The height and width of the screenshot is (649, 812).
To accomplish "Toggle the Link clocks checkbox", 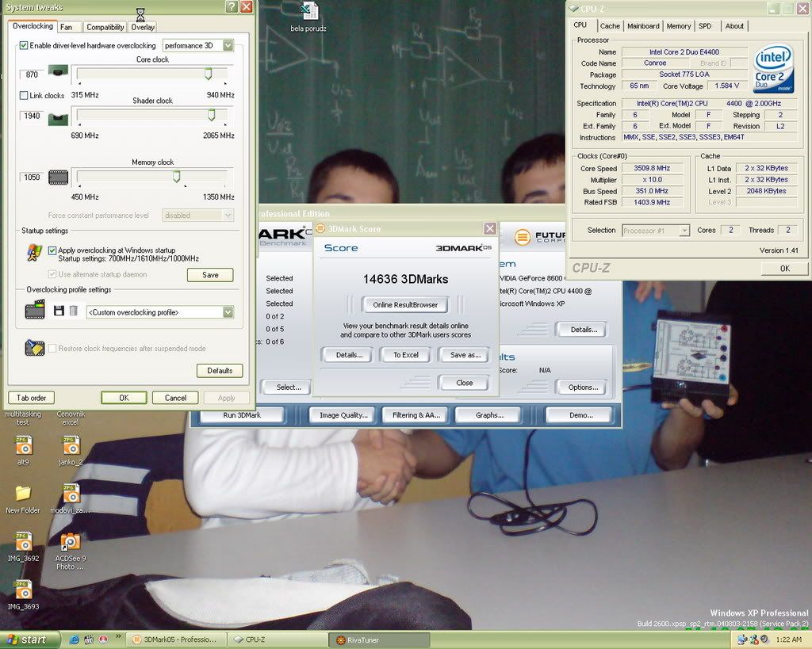I will tap(23, 95).
